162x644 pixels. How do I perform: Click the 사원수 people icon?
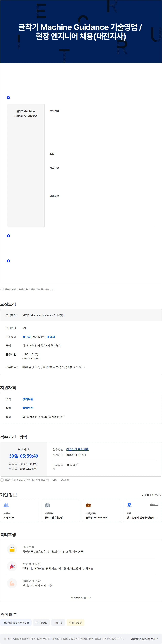(x=6, y=505)
